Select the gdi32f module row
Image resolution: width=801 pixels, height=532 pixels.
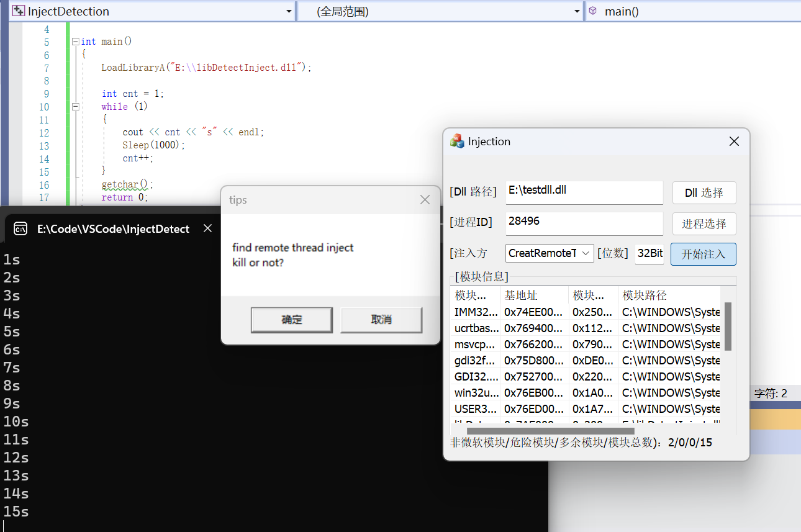tap(586, 360)
